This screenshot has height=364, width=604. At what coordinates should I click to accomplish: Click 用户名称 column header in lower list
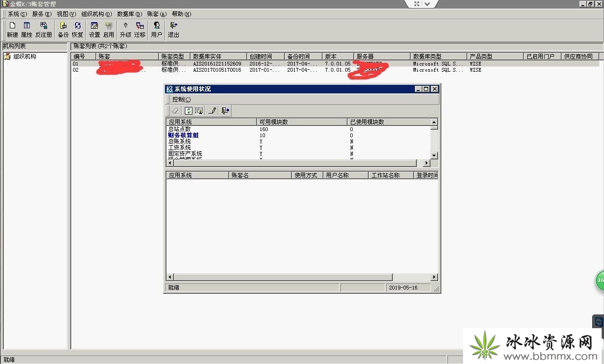tap(346, 175)
